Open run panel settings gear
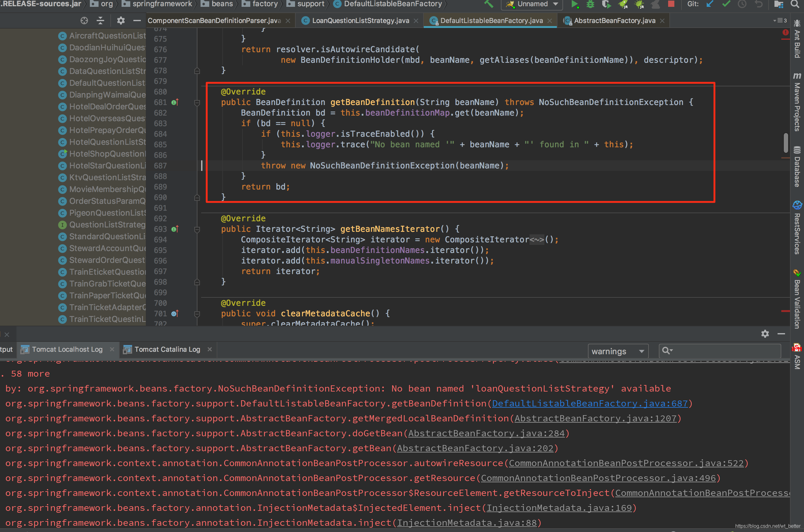 (765, 334)
